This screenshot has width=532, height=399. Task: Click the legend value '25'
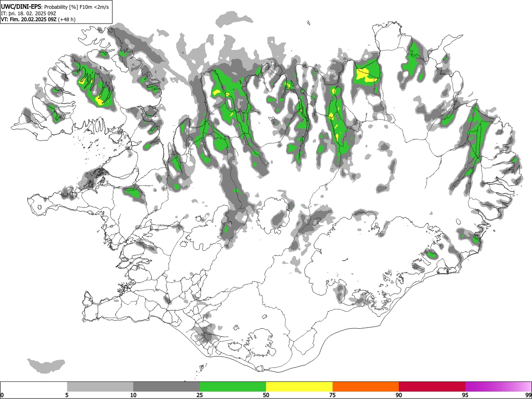click(200, 395)
